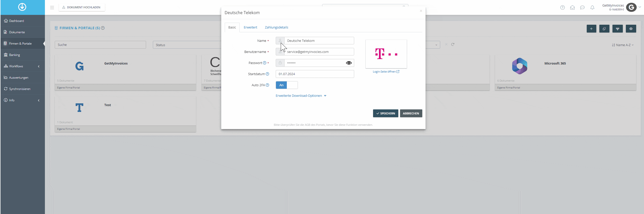Click the refresh icon next to the filters
This screenshot has width=644, height=214.
[453, 44]
